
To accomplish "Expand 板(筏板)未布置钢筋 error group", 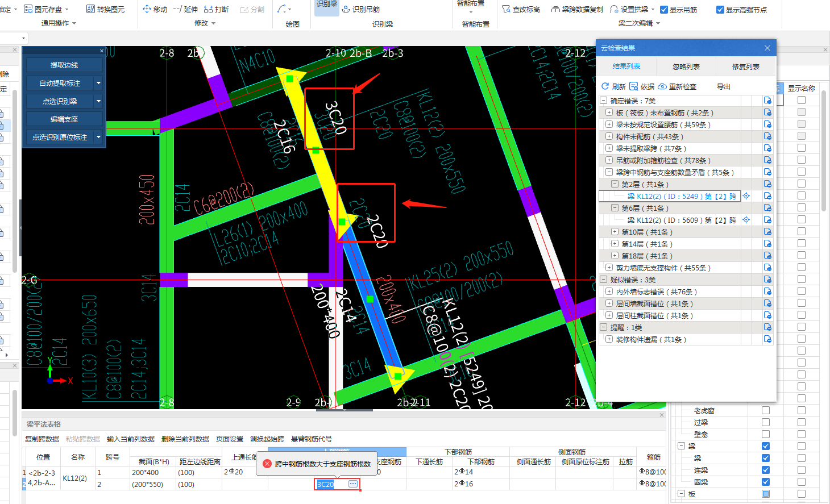I will 609,113.
